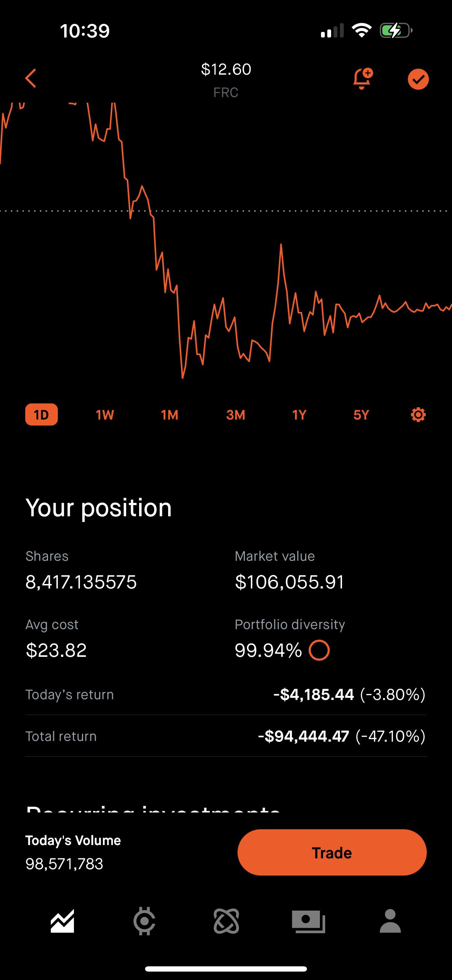Display the 5Y chart range
This screenshot has width=452, height=980.
[361, 414]
